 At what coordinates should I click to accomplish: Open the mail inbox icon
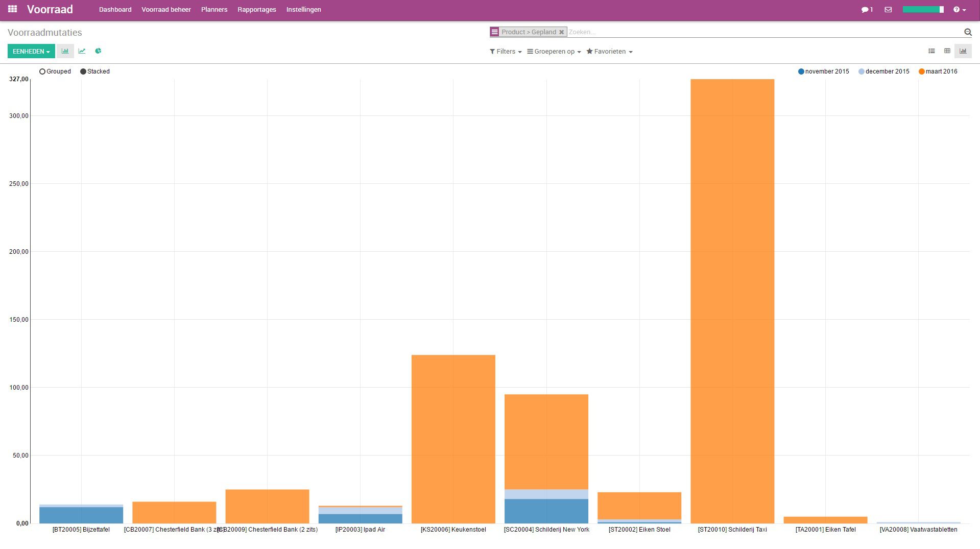pos(888,10)
